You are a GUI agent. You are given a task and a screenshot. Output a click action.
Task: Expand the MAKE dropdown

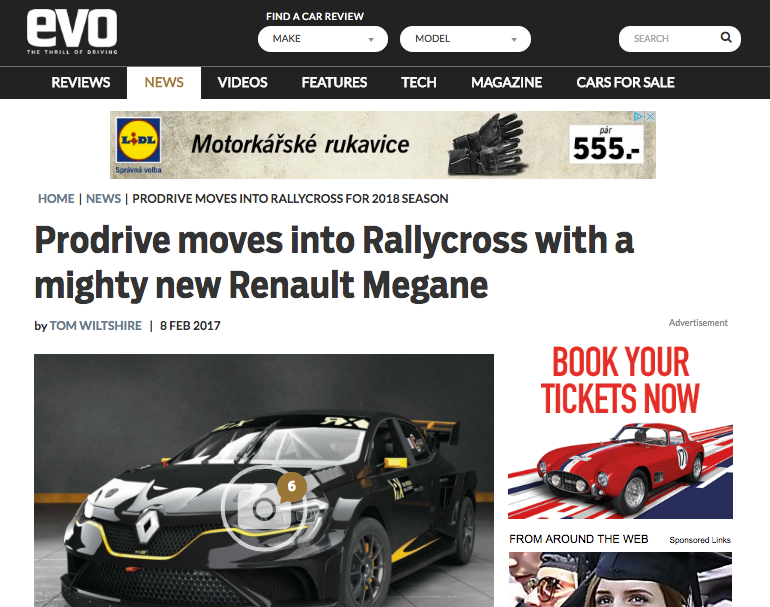[323, 39]
